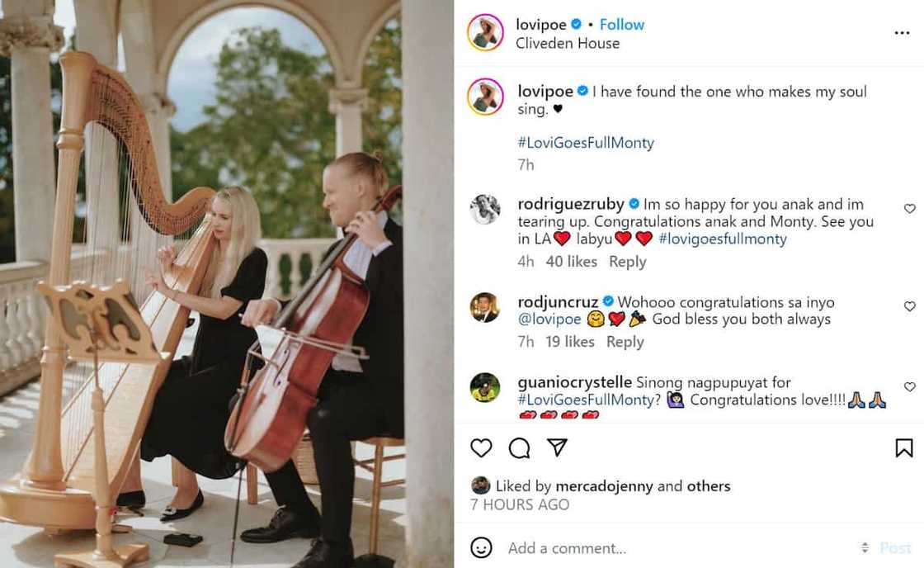Image resolution: width=924 pixels, height=568 pixels.
Task: Like rodjuncruz's comment
Action: click(909, 306)
